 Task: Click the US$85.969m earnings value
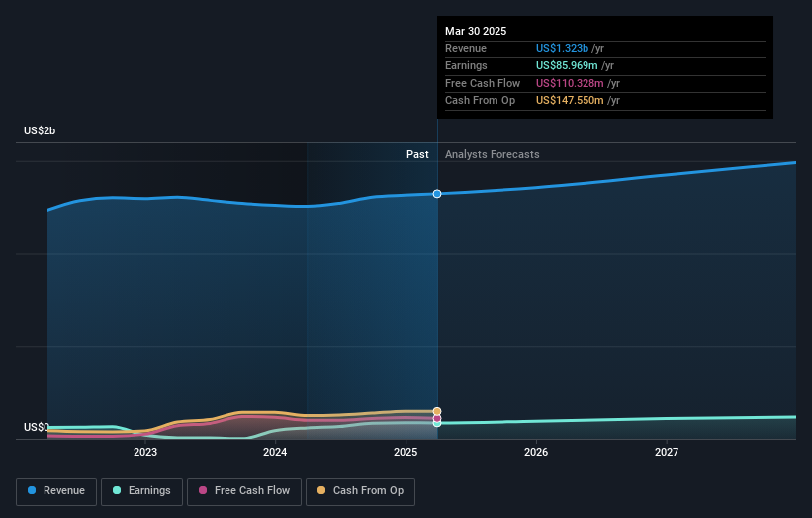pyautogui.click(x=567, y=65)
